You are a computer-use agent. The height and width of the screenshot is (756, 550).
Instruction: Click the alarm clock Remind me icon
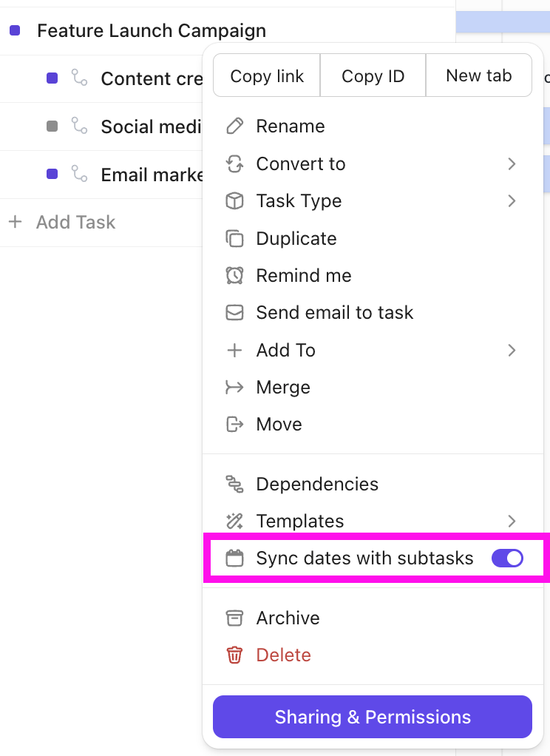(235, 276)
